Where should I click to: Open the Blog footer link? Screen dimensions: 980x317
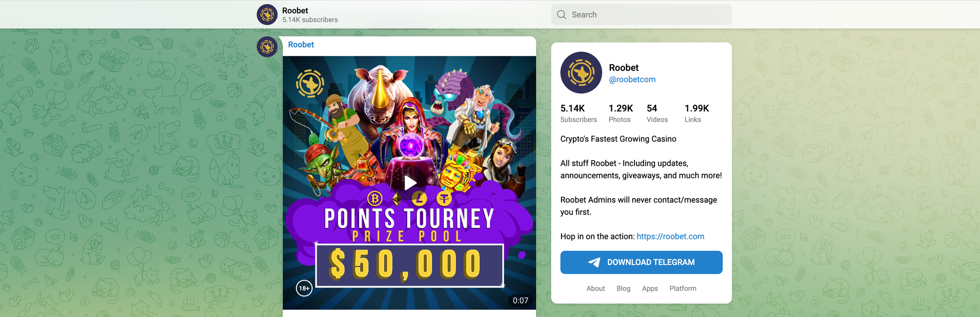[623, 289]
